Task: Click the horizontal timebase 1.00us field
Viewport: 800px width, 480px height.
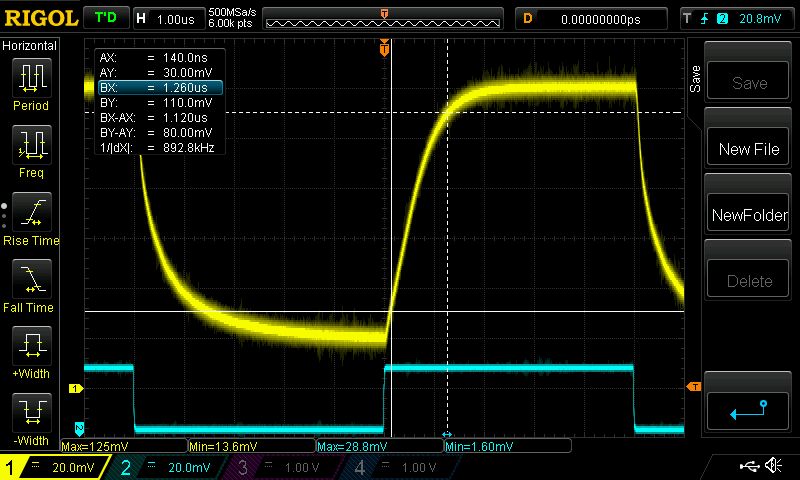Action: [x=169, y=19]
